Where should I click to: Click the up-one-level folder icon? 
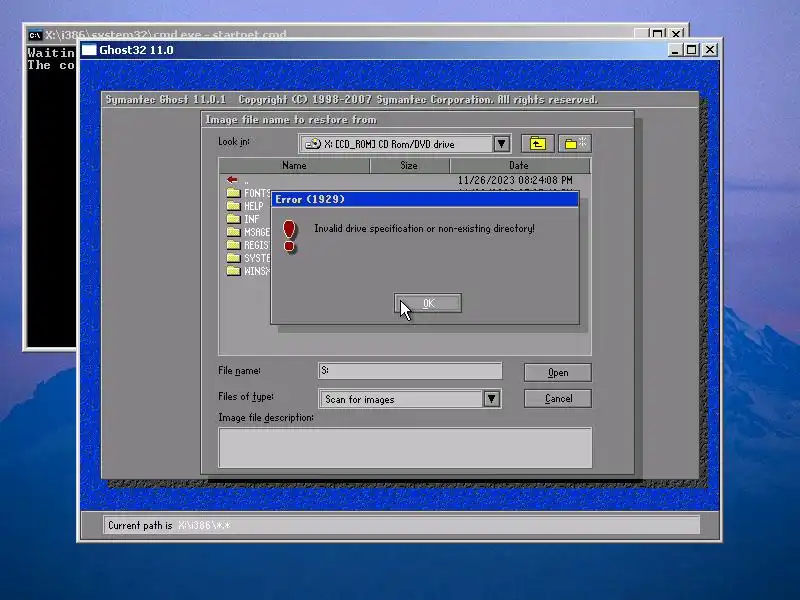537,144
